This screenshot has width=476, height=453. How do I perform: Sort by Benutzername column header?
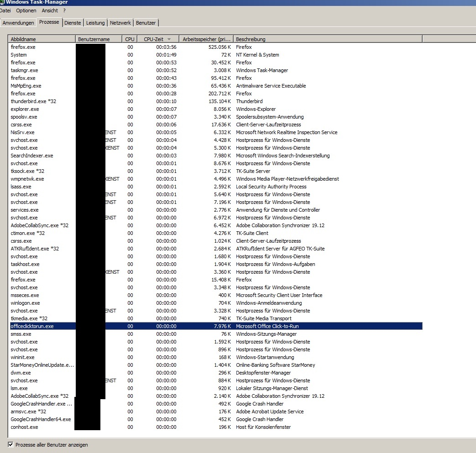click(x=99, y=39)
